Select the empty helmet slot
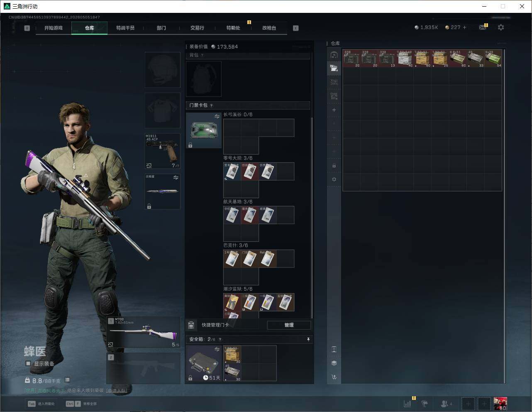532x412 pixels. (x=162, y=70)
